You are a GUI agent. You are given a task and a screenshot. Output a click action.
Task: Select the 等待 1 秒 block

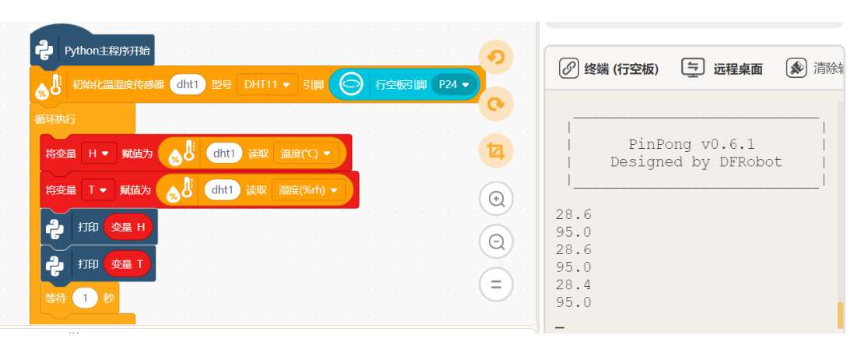coord(79,298)
